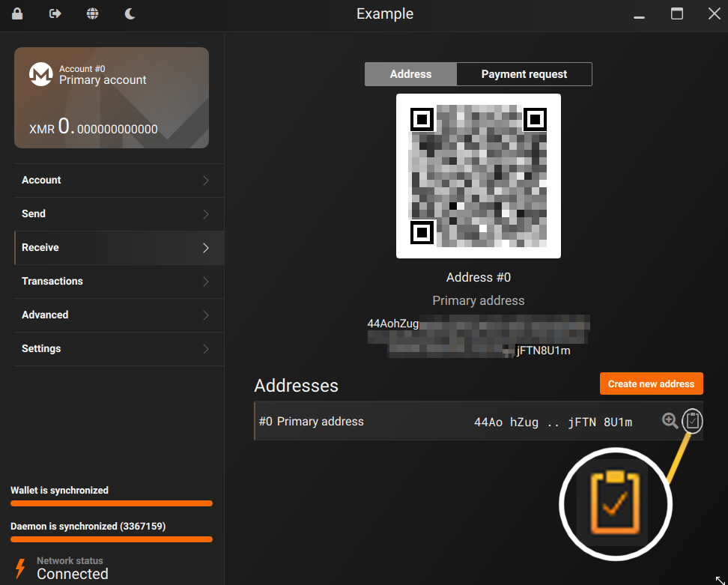This screenshot has width=728, height=585.
Task: Click the address QR code image
Action: [x=478, y=176]
